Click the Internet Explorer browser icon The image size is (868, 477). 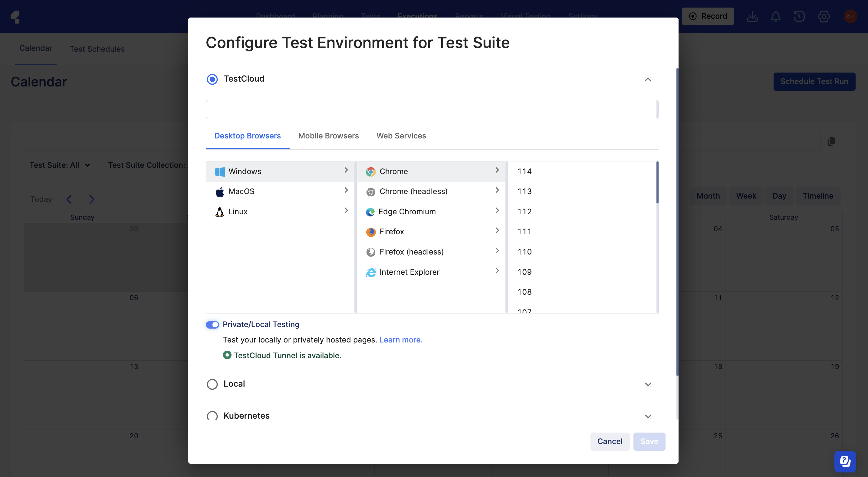[x=370, y=272]
